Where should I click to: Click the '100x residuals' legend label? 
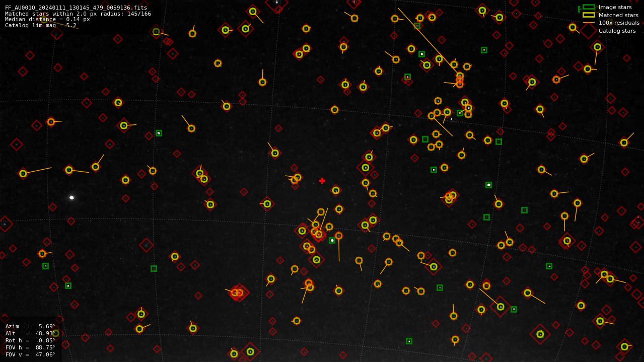click(x=619, y=23)
